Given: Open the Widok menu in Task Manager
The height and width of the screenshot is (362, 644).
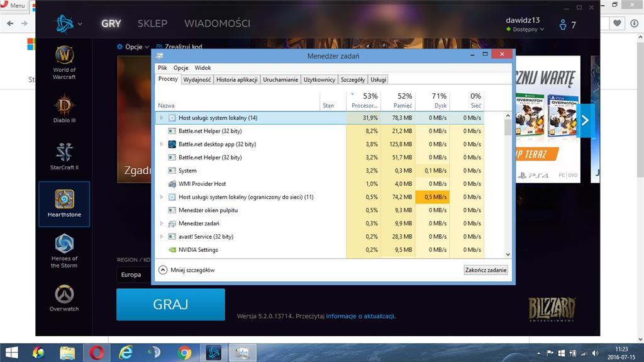Looking at the screenshot, I should tap(203, 68).
